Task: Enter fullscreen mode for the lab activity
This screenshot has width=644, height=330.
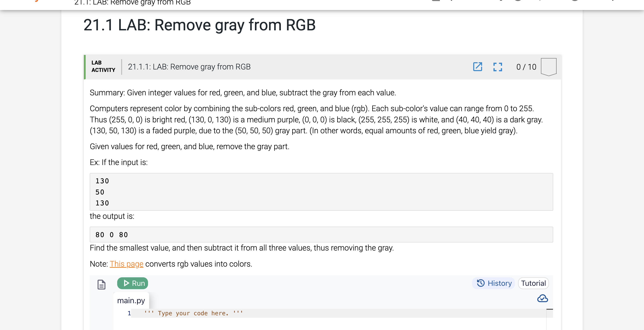Action: (498, 67)
